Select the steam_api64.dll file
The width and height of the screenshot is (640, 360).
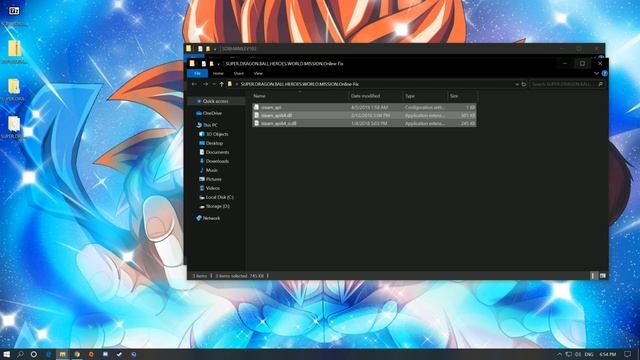364,116
